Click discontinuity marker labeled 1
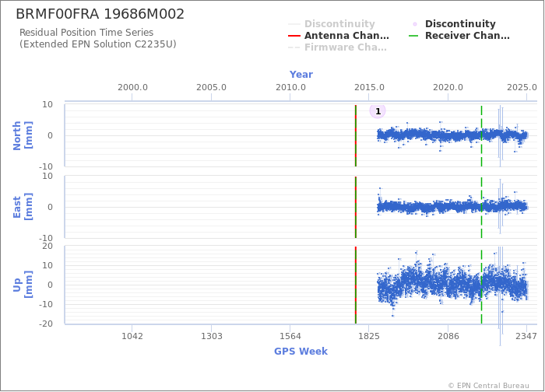The image size is (545, 392). click(x=378, y=111)
